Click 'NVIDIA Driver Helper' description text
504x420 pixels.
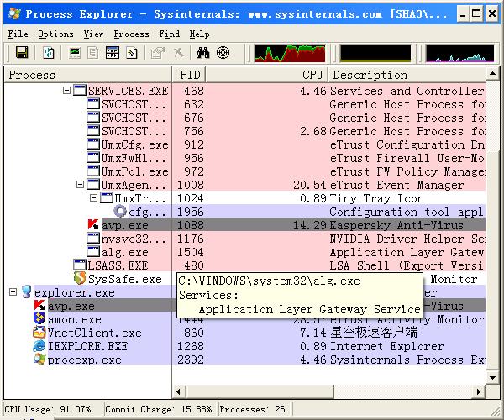396,239
